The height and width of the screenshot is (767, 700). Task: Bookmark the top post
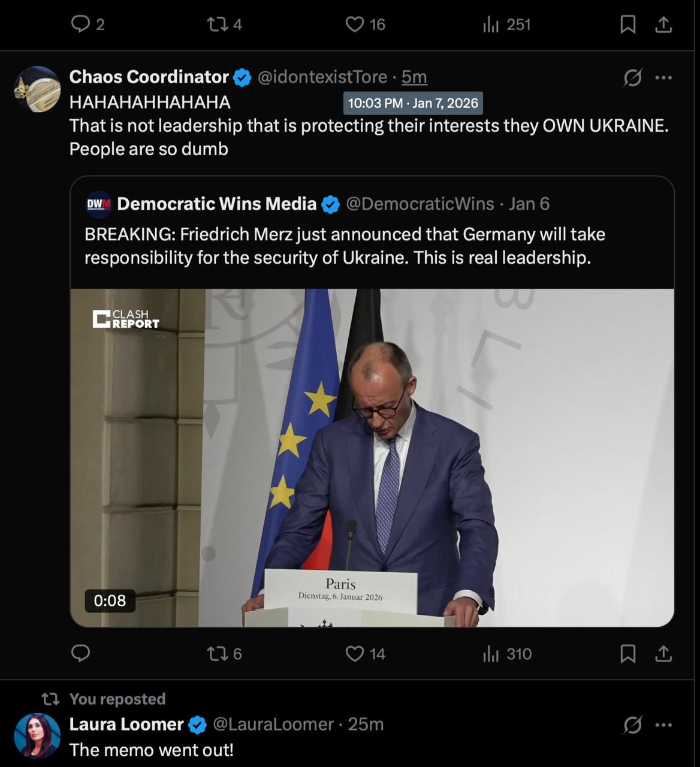627,24
